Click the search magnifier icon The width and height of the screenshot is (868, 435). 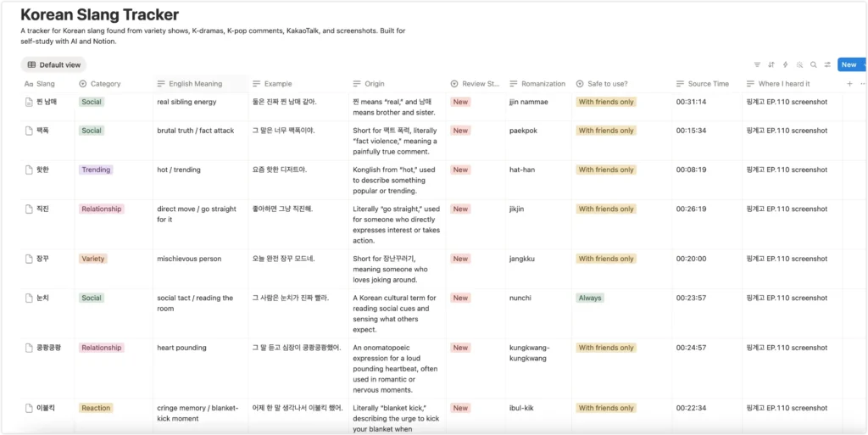click(813, 64)
